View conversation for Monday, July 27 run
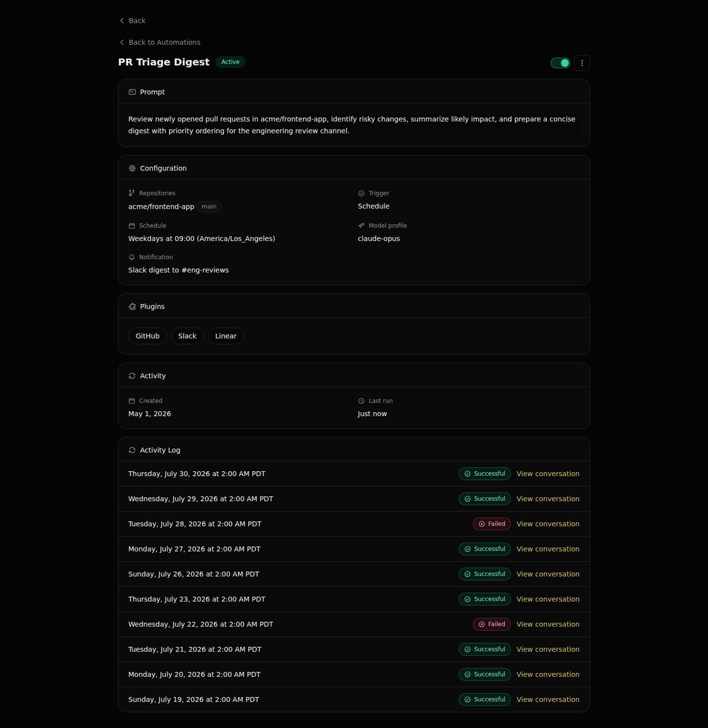This screenshot has width=708, height=728. pyautogui.click(x=548, y=549)
